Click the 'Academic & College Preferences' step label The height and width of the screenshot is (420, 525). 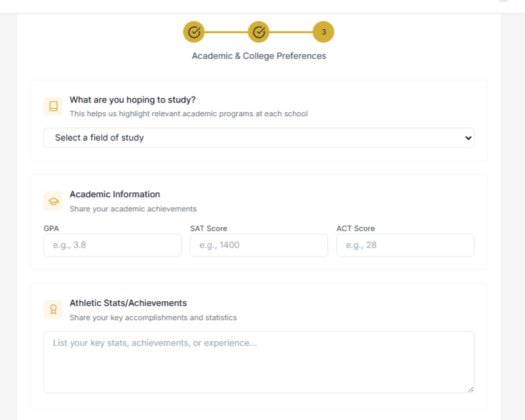click(258, 56)
